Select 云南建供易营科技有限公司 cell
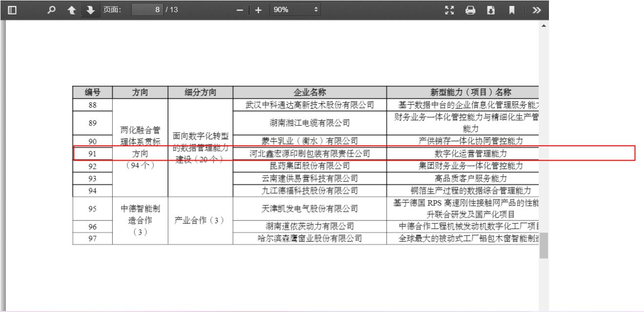 310,178
